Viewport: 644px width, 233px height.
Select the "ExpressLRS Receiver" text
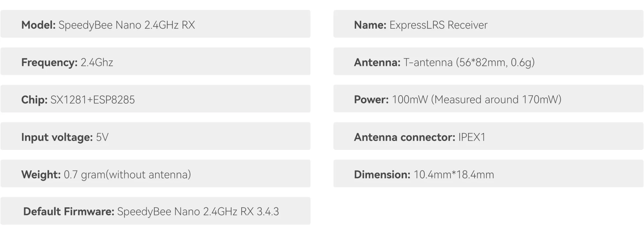438,25
